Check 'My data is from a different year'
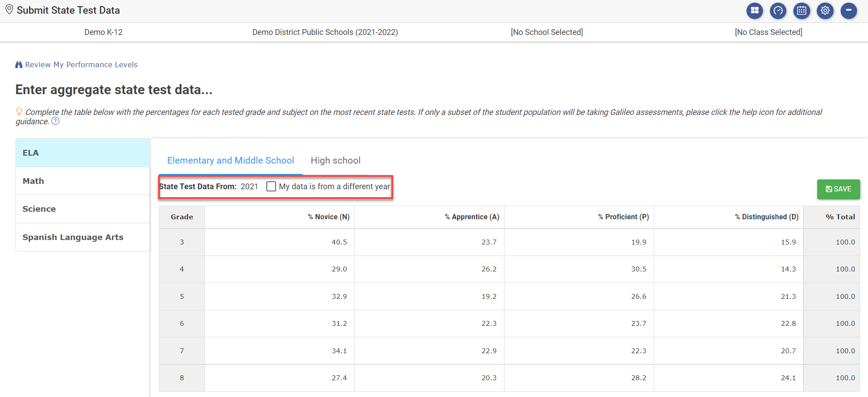 (271, 187)
